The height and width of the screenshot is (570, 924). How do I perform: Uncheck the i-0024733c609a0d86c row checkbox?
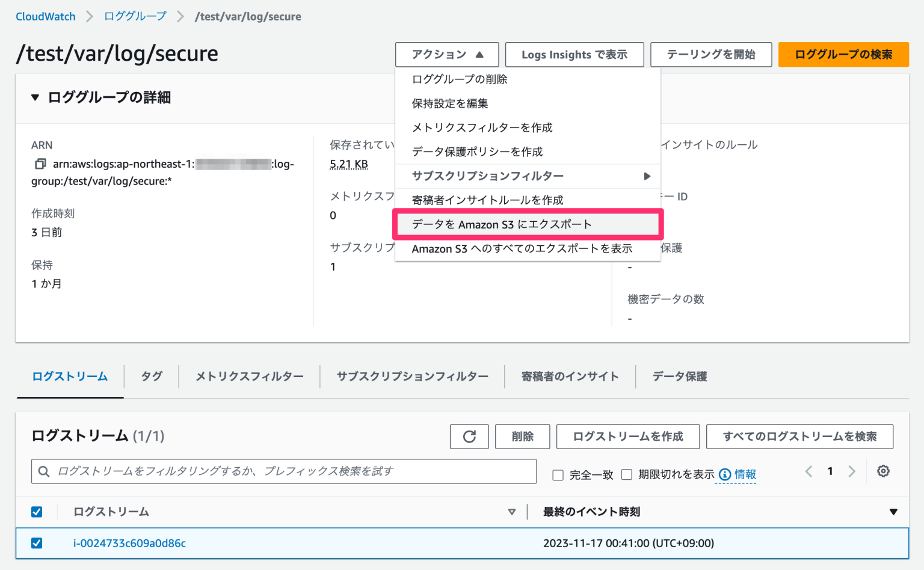coord(37,543)
